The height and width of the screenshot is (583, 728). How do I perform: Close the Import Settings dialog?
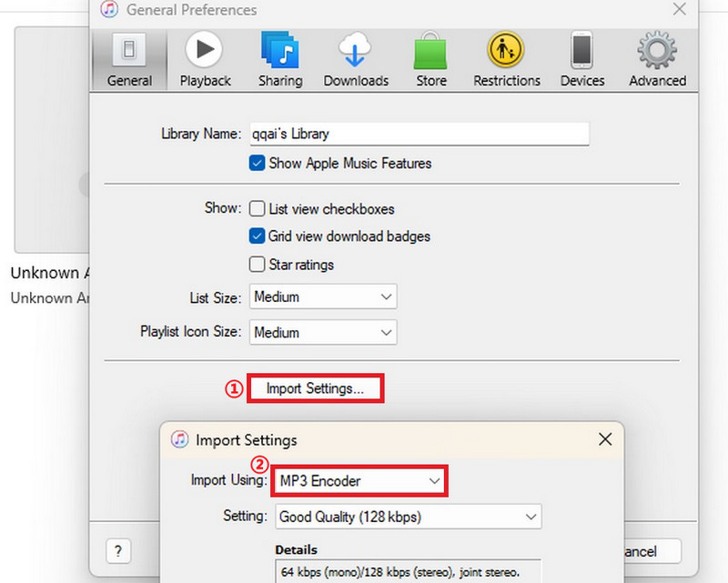[605, 439]
